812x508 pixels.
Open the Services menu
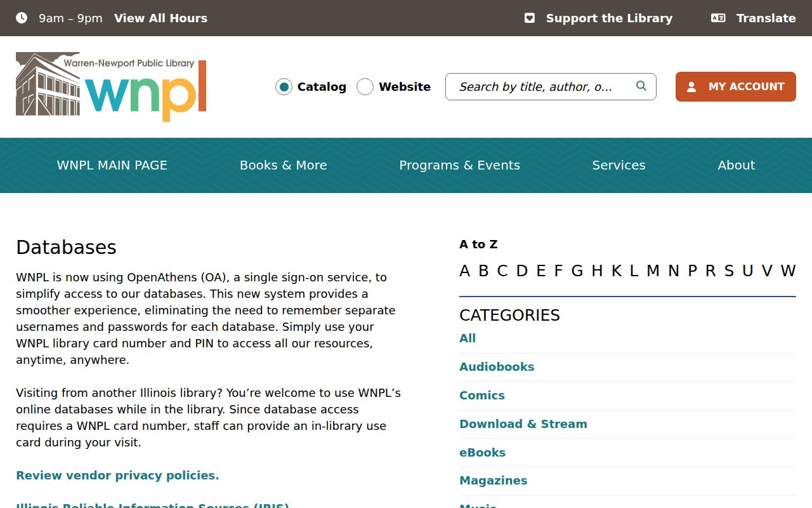coord(619,165)
